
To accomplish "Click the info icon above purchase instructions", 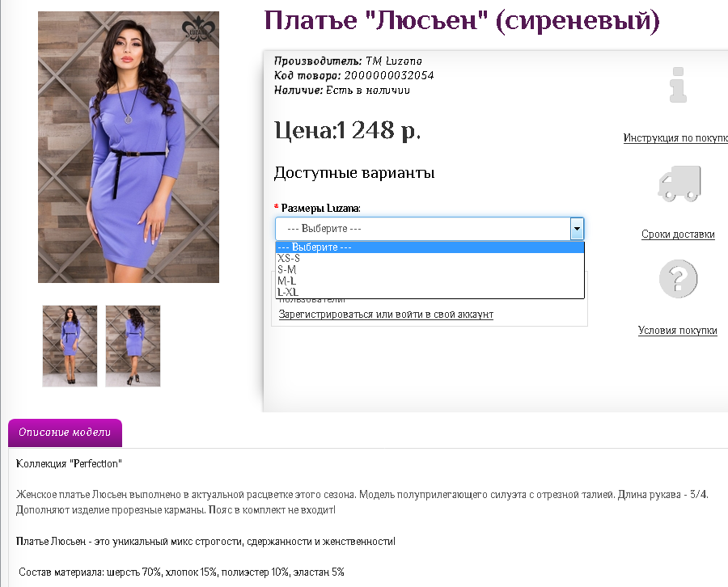I will [x=679, y=85].
